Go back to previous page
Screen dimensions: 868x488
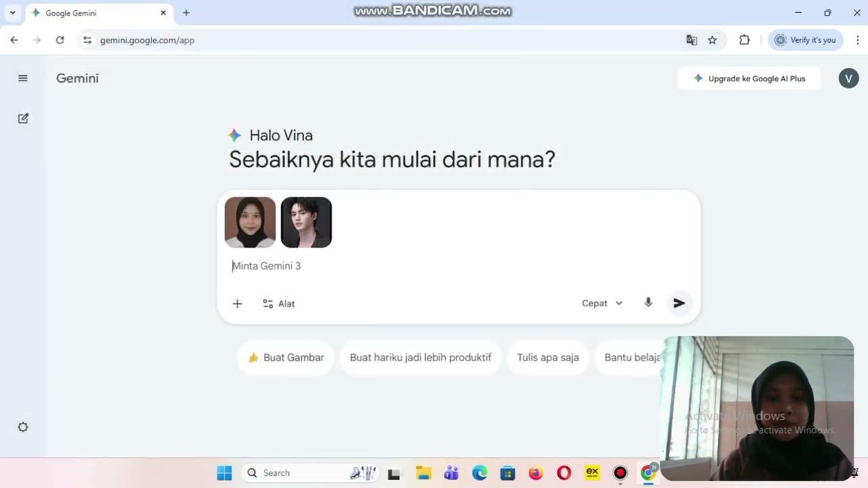(14, 40)
